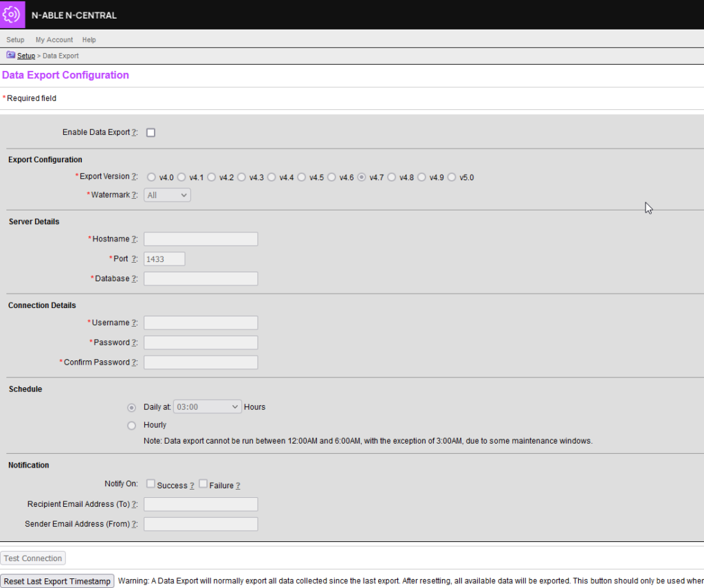The width and height of the screenshot is (704, 588).
Task: Click into the Confirm Password field
Action: (x=201, y=362)
